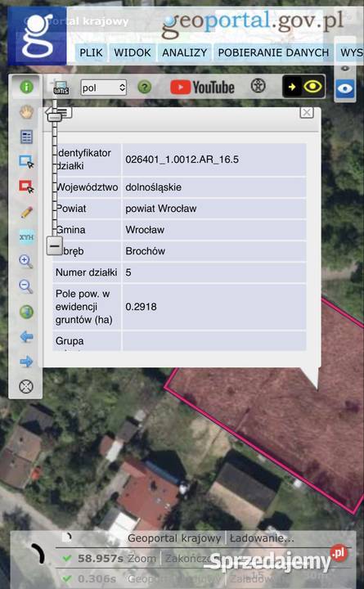Image resolution: width=364 pixels, height=589 pixels.
Task: Click the Numer działki label
Action: 87,272
